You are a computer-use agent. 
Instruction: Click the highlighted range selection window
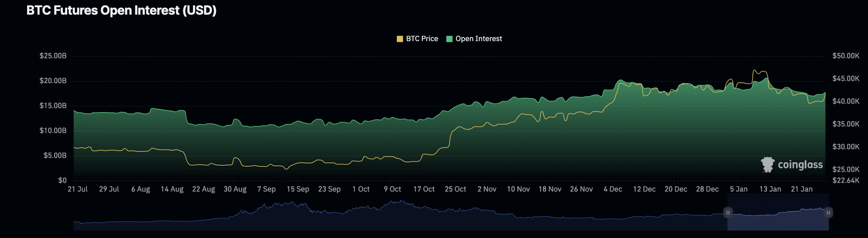tap(778, 212)
